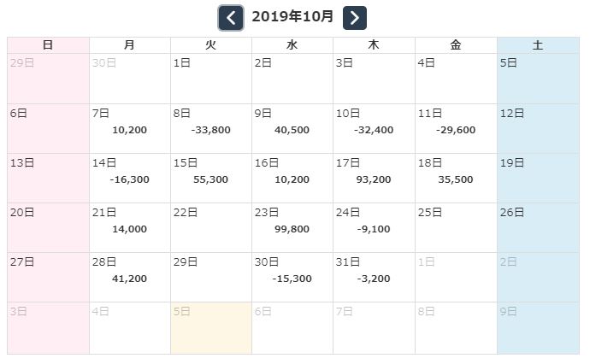Go to previous month with left arrow
Image resolution: width=590 pixels, height=364 pixels.
pos(231,17)
